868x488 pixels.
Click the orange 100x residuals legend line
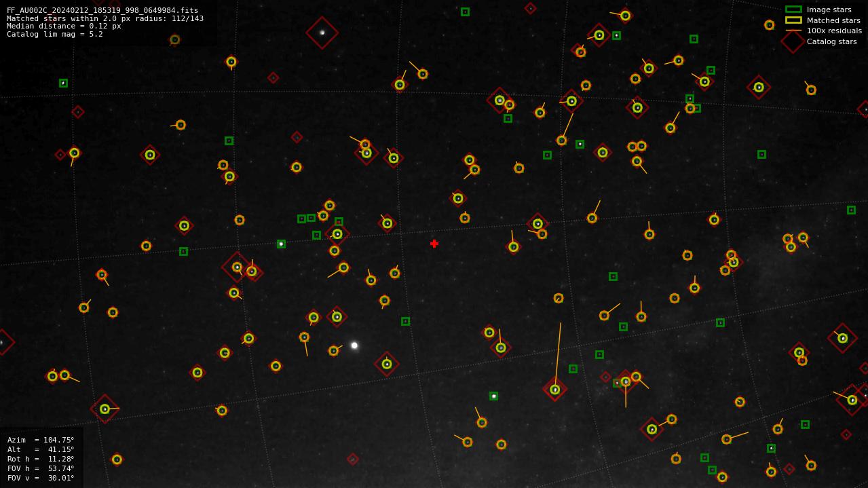tap(793, 31)
